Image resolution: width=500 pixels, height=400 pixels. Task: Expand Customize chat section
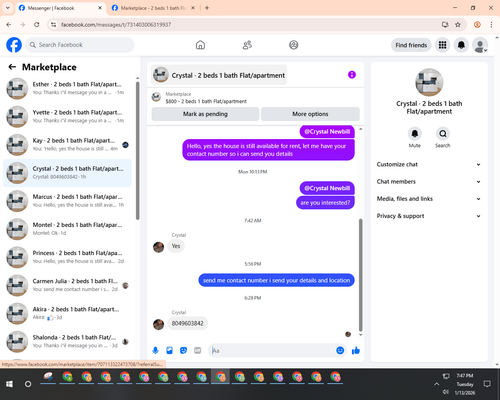(x=429, y=164)
